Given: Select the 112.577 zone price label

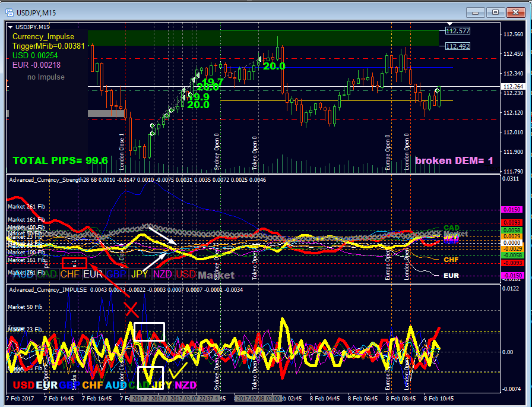Looking at the screenshot, I should (458, 31).
